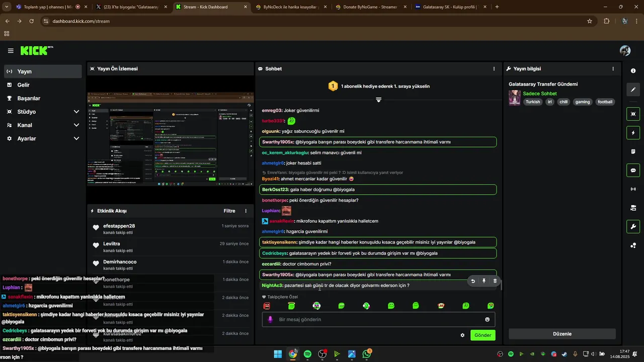Open the emoji picker in the message box
The width and height of the screenshot is (644, 362).
pos(487,319)
